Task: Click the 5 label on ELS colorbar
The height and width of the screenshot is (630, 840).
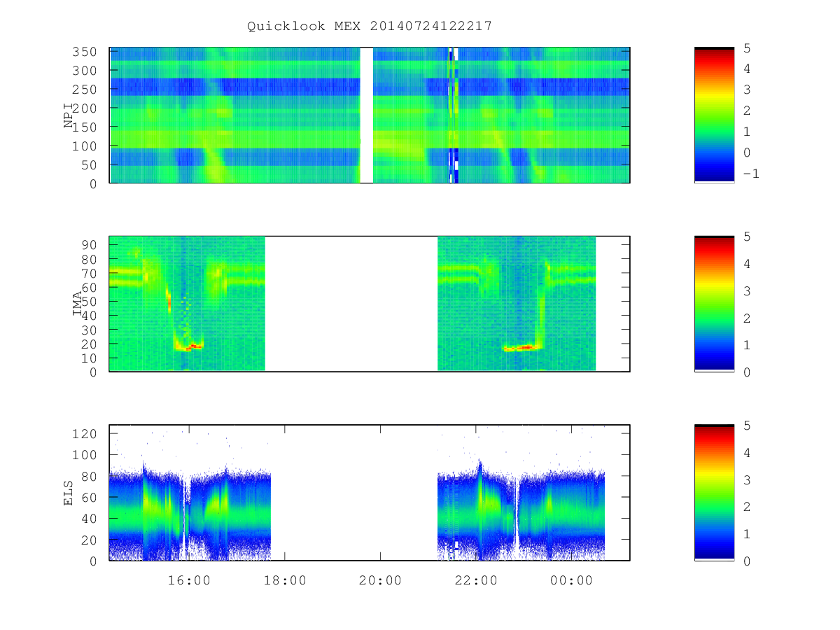Action: tap(745, 424)
